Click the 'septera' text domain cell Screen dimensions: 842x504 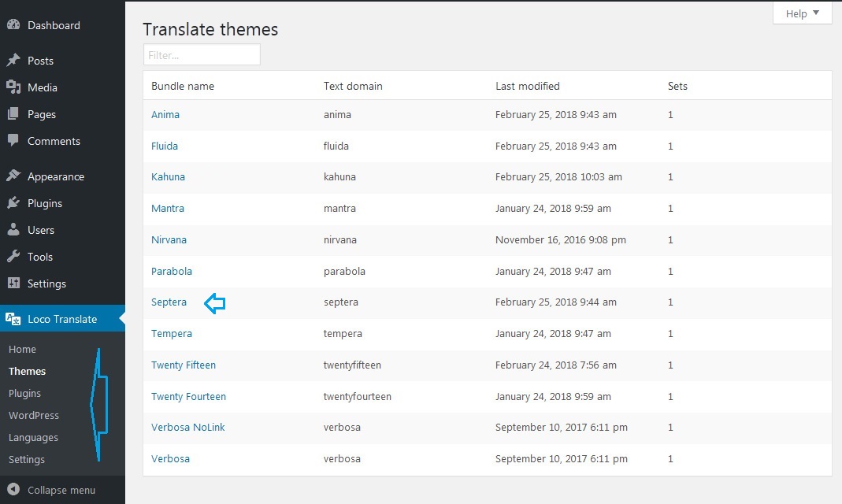tap(340, 302)
